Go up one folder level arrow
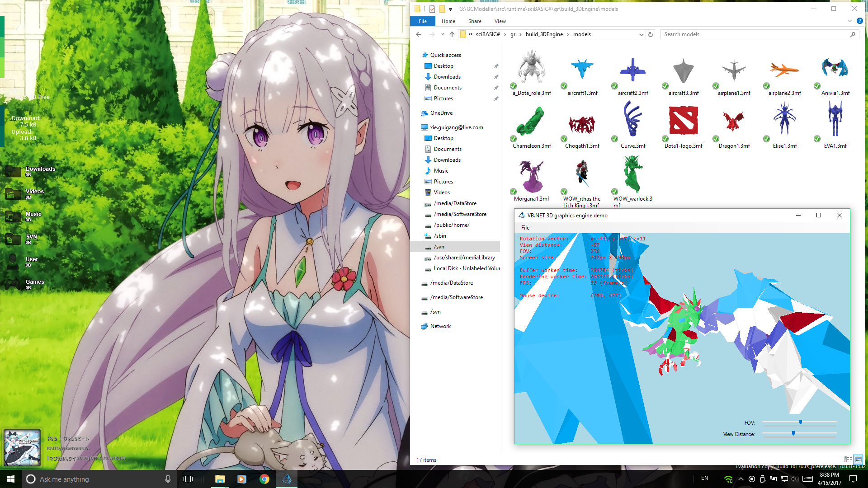This screenshot has height=488, width=868. coord(452,34)
